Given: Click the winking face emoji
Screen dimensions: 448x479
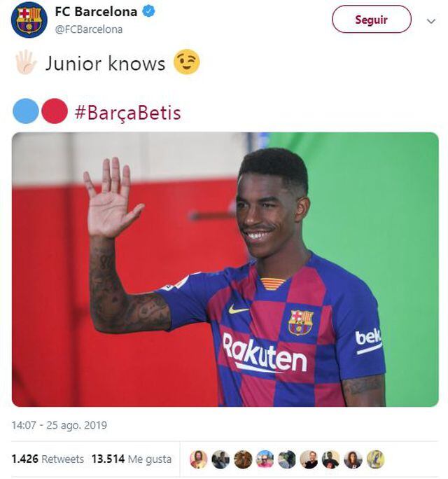Looking at the screenshot, I should [187, 62].
